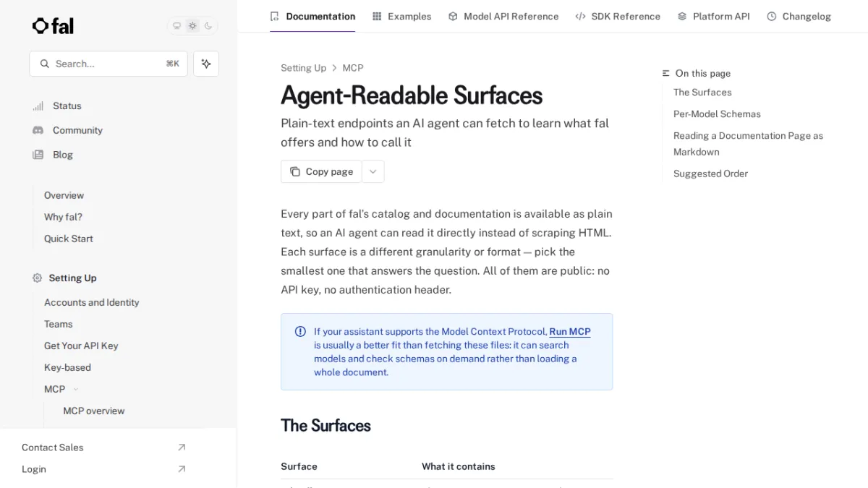
Task: Select the Model API Reference tab
Action: point(503,16)
